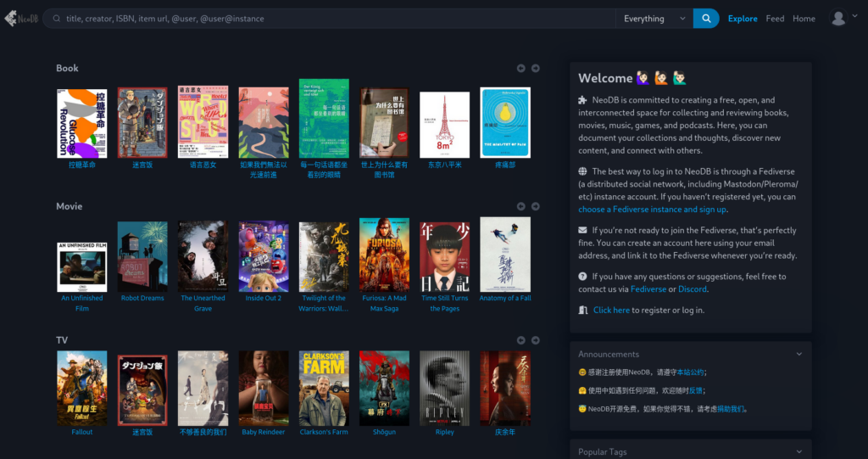Screen dimensions: 868x459
Task: Click the Book section next arrow
Action: click(536, 68)
